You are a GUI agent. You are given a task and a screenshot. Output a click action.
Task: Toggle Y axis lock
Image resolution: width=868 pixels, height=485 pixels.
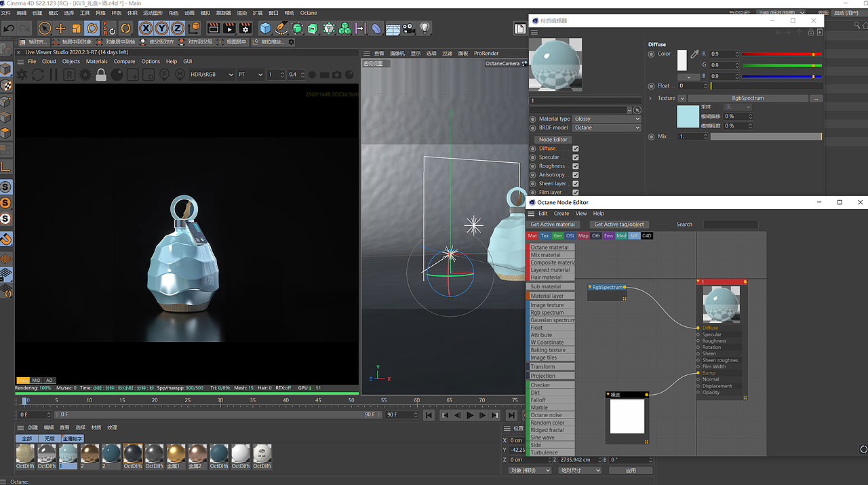tap(161, 28)
